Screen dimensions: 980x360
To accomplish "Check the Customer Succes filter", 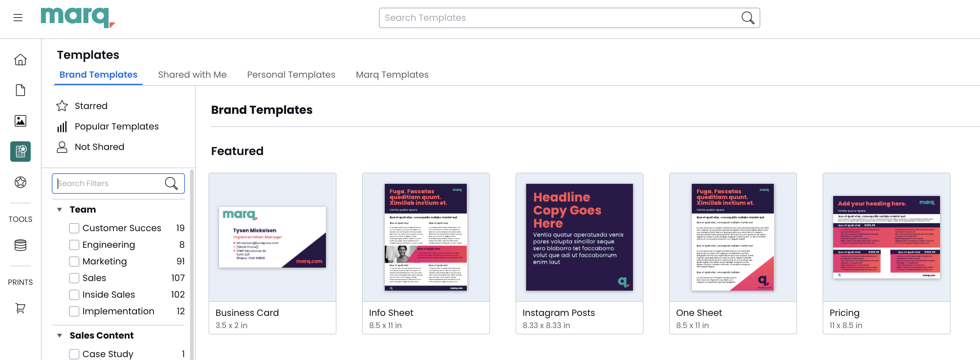I will point(74,228).
